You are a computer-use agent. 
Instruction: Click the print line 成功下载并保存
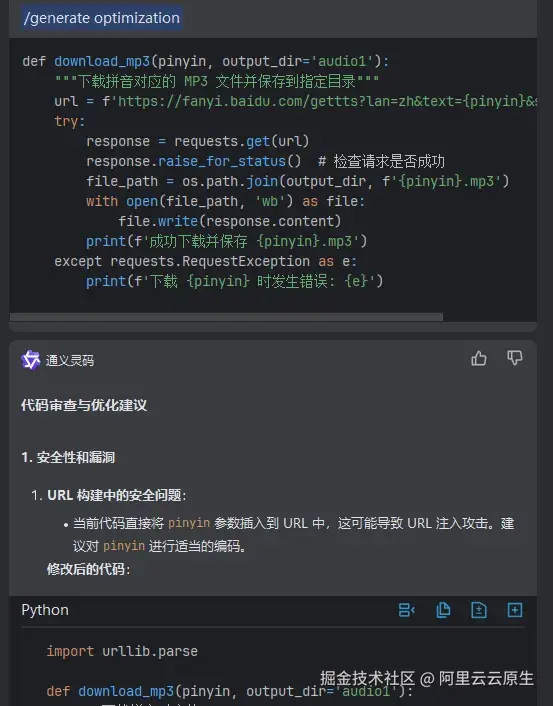pyautogui.click(x=227, y=241)
